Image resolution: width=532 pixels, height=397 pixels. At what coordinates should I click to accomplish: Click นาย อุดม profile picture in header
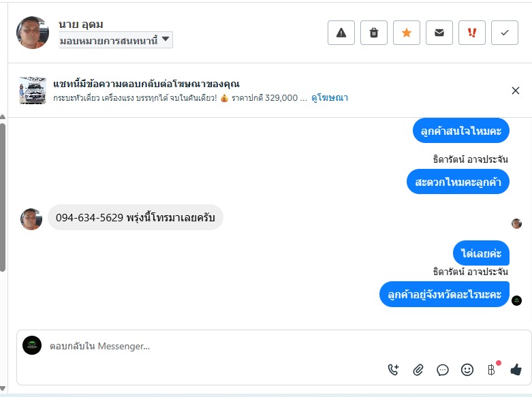point(33,33)
